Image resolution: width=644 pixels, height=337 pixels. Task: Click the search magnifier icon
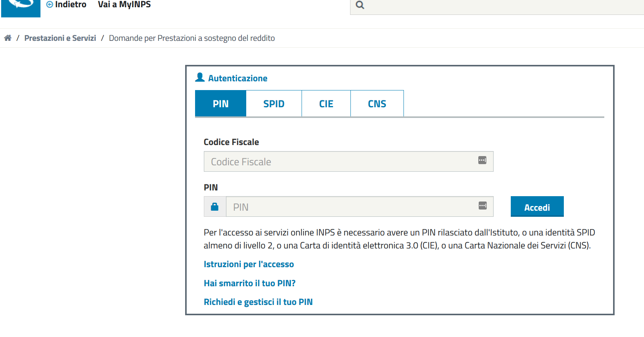(360, 5)
